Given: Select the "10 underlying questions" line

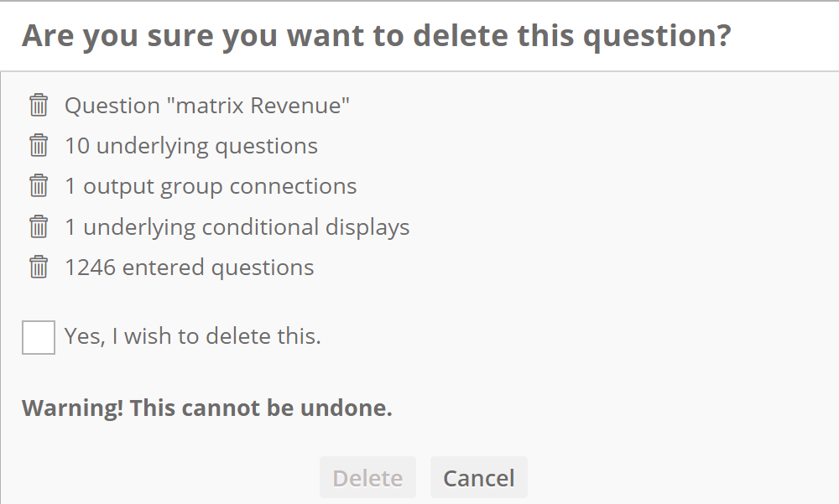Looking at the screenshot, I should pos(191,146).
